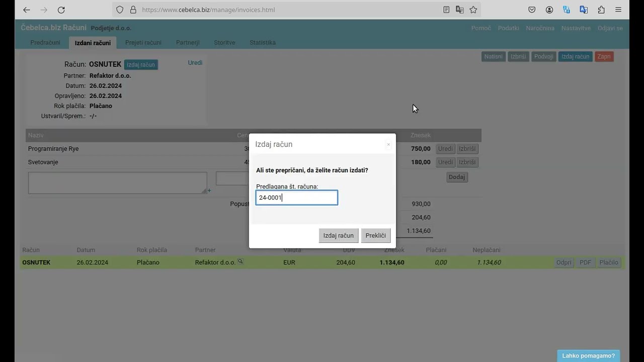Open the shield tracking protection icon
The height and width of the screenshot is (362, 644).
[x=120, y=10]
